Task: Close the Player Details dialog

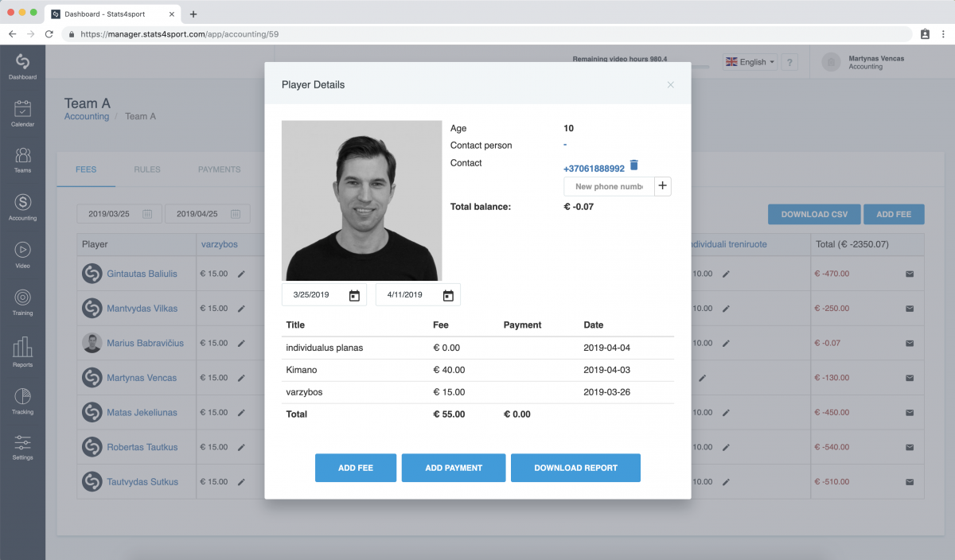Action: tap(671, 84)
